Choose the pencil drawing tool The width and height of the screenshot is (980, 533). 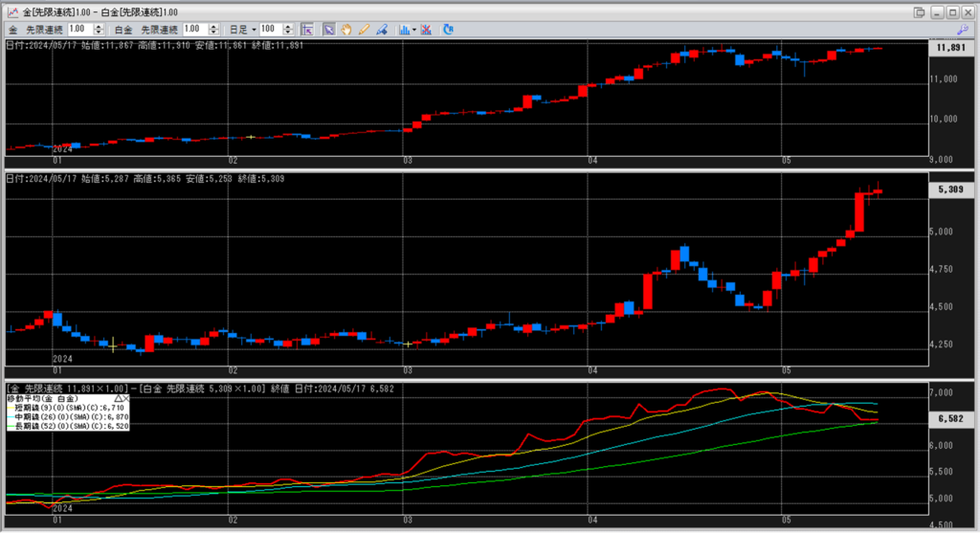pos(364,30)
